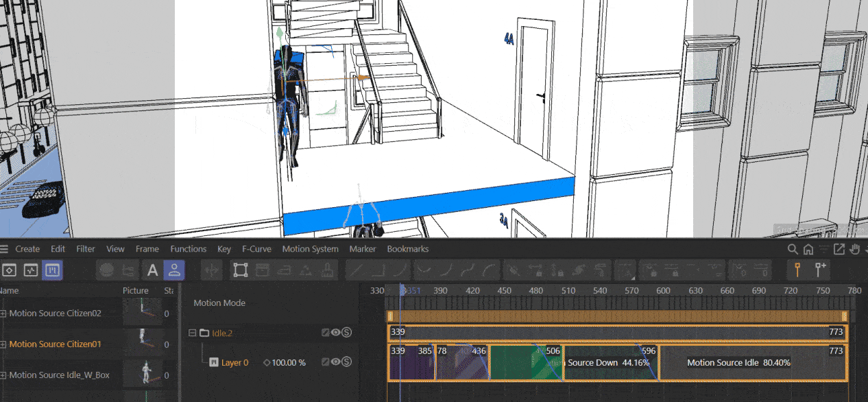The height and width of the screenshot is (402, 868).
Task: Open the Filter menu
Action: pyautogui.click(x=86, y=249)
